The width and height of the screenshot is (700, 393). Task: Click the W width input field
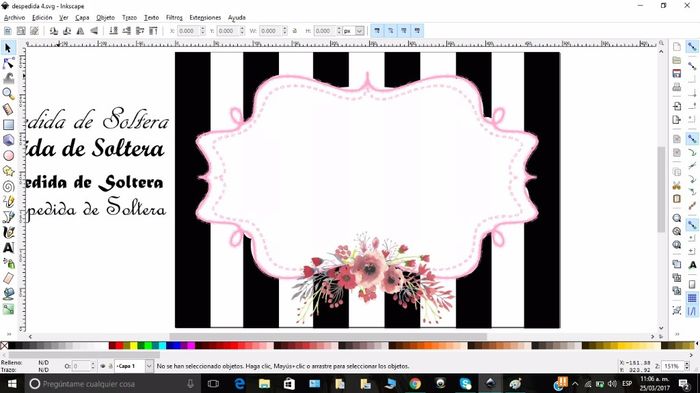point(270,31)
